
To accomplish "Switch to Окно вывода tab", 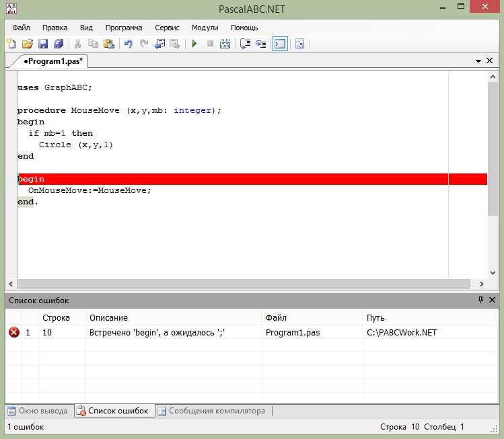I will coord(38,411).
